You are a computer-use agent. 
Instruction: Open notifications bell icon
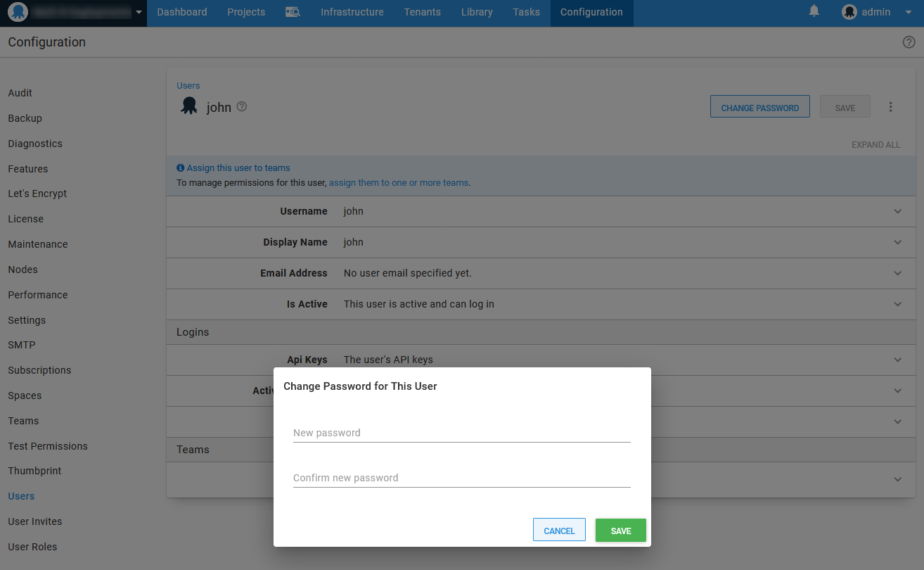pos(814,11)
